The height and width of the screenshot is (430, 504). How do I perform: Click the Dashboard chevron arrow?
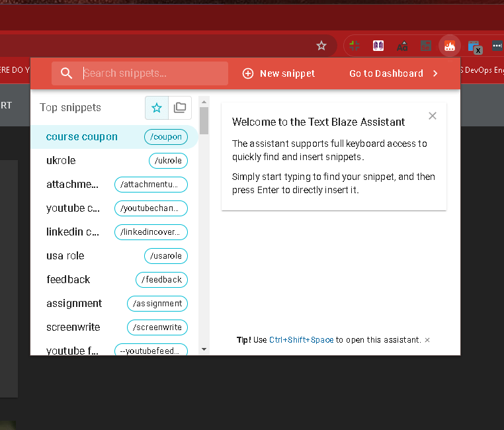(x=435, y=73)
